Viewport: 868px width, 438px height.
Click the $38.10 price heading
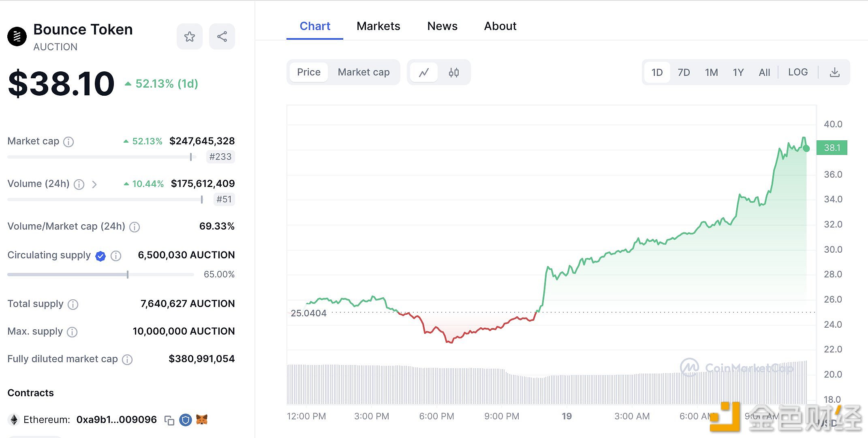[61, 84]
